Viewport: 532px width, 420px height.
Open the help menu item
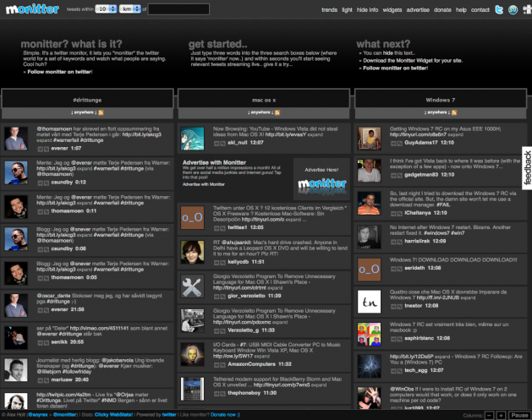(461, 10)
